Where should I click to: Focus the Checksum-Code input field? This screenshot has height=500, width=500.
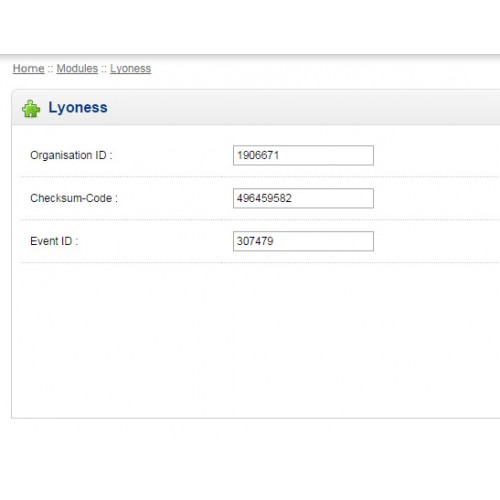pyautogui.click(x=303, y=198)
